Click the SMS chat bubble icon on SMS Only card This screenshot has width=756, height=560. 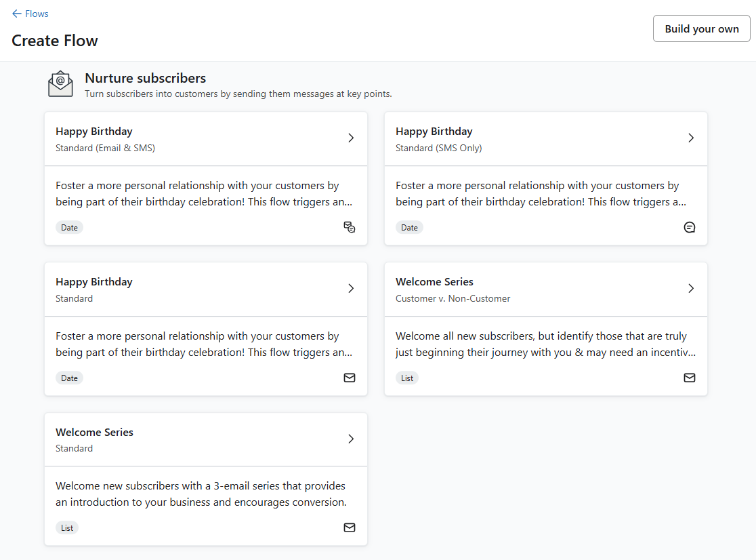coord(690,227)
